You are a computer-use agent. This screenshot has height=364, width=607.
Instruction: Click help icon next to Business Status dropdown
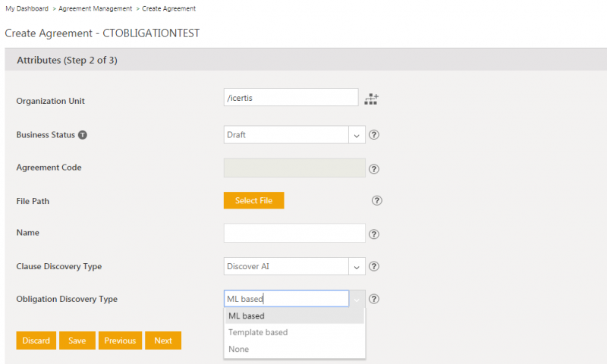373,135
